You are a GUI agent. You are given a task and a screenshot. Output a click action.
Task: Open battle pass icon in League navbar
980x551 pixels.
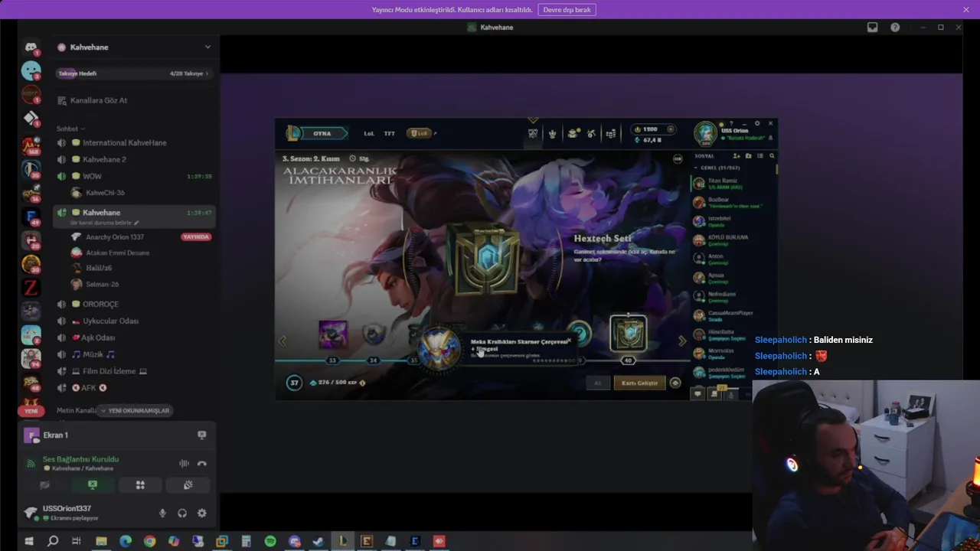(x=533, y=134)
